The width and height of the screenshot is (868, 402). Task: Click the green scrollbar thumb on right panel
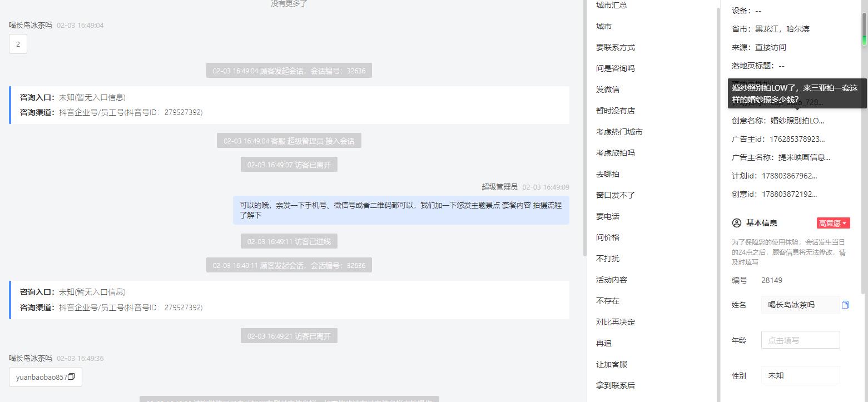click(864, 29)
